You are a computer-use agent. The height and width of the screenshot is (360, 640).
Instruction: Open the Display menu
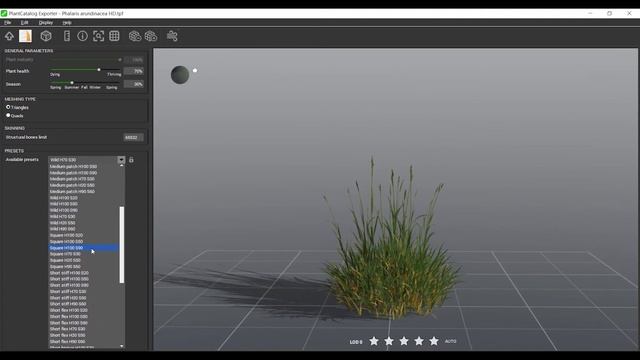[46, 23]
